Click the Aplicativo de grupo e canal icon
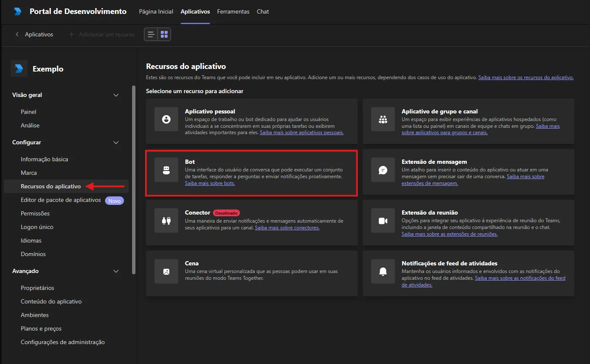 pyautogui.click(x=383, y=119)
